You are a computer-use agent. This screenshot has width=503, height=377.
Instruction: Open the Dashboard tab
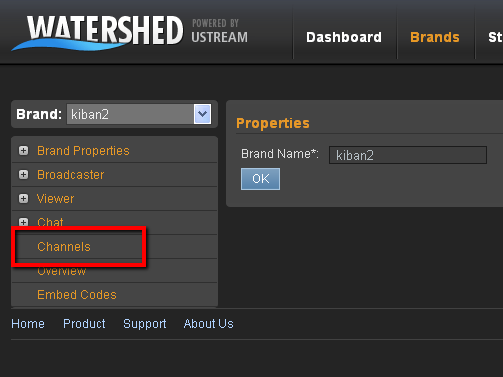(344, 37)
